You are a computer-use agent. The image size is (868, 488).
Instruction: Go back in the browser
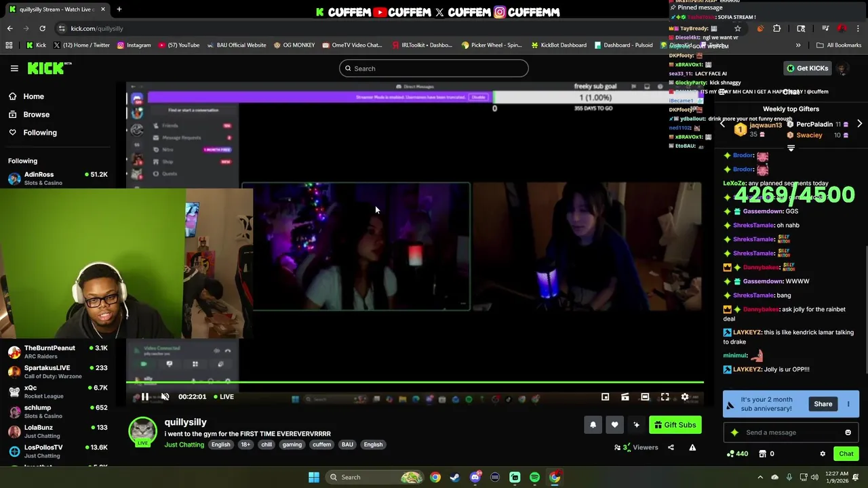click(9, 28)
